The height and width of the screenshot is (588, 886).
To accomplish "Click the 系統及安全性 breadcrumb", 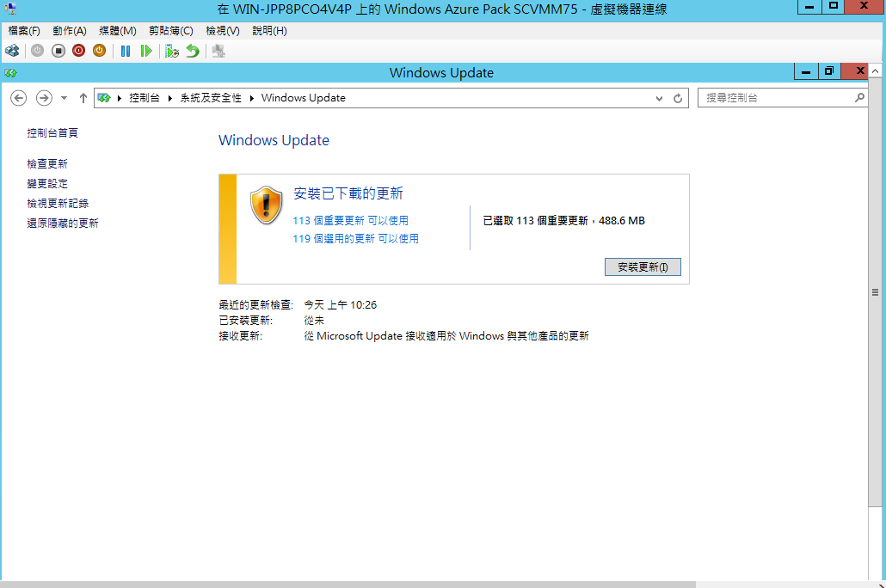I will point(211,98).
